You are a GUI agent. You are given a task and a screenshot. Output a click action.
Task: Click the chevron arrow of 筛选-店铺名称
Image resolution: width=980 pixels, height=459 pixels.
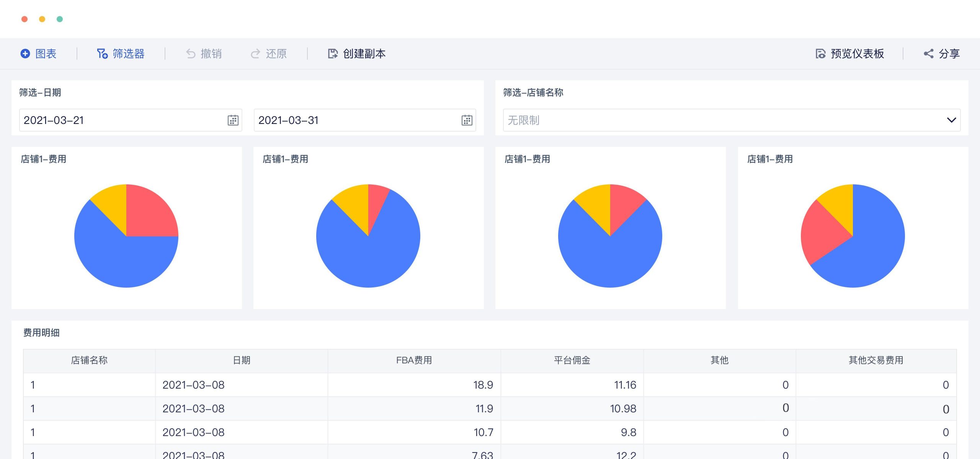click(951, 120)
